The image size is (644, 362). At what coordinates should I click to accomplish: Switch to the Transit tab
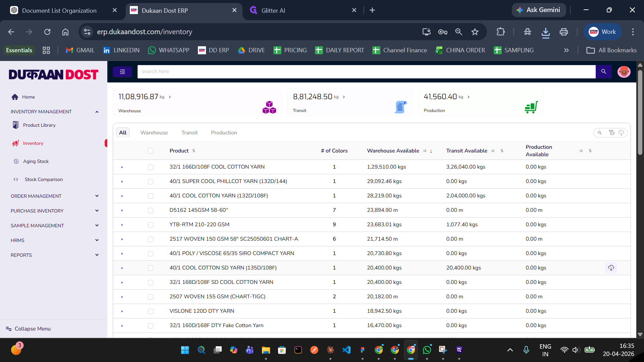(190, 133)
